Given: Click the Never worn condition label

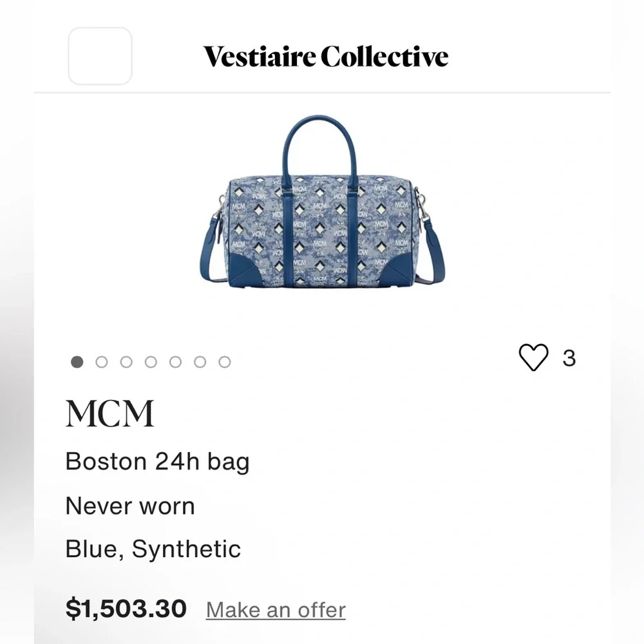Looking at the screenshot, I should [x=130, y=506].
